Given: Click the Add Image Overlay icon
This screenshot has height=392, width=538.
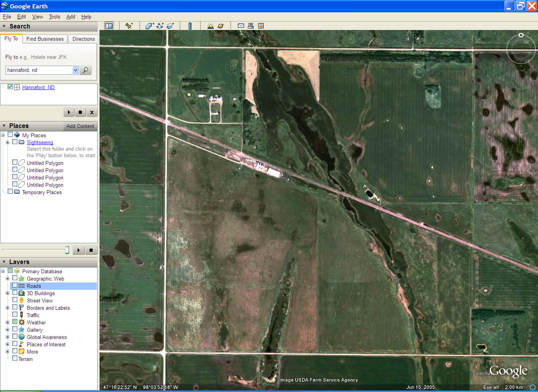Looking at the screenshot, I should point(170,26).
